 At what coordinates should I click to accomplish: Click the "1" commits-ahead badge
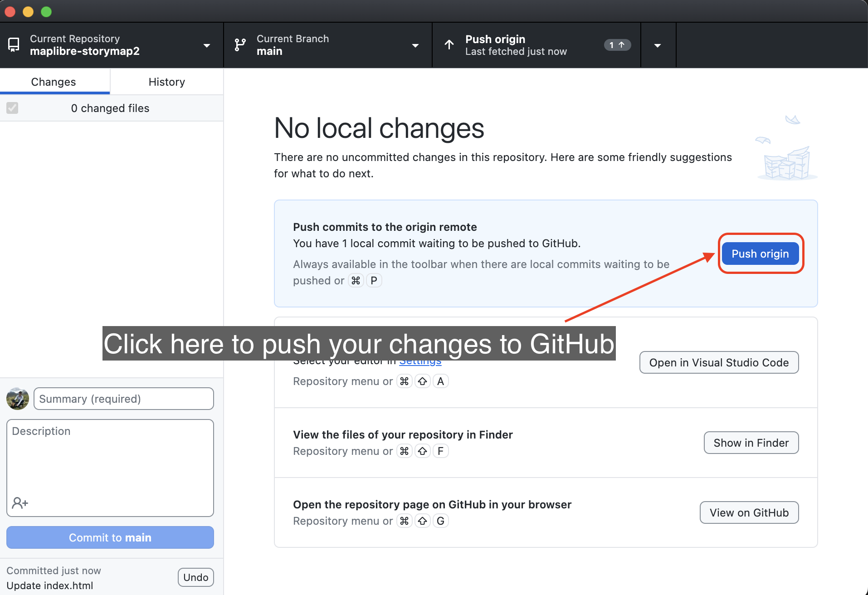click(617, 45)
